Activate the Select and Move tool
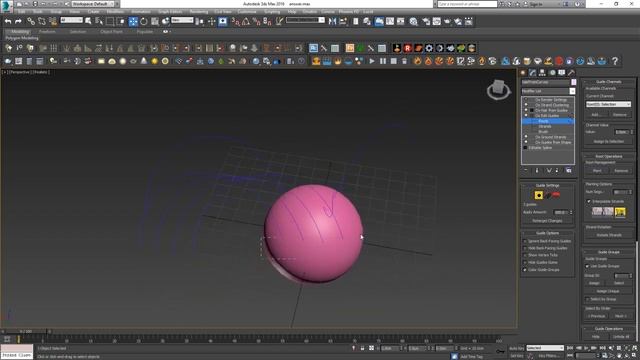This screenshot has width=640, height=360. coord(133,21)
